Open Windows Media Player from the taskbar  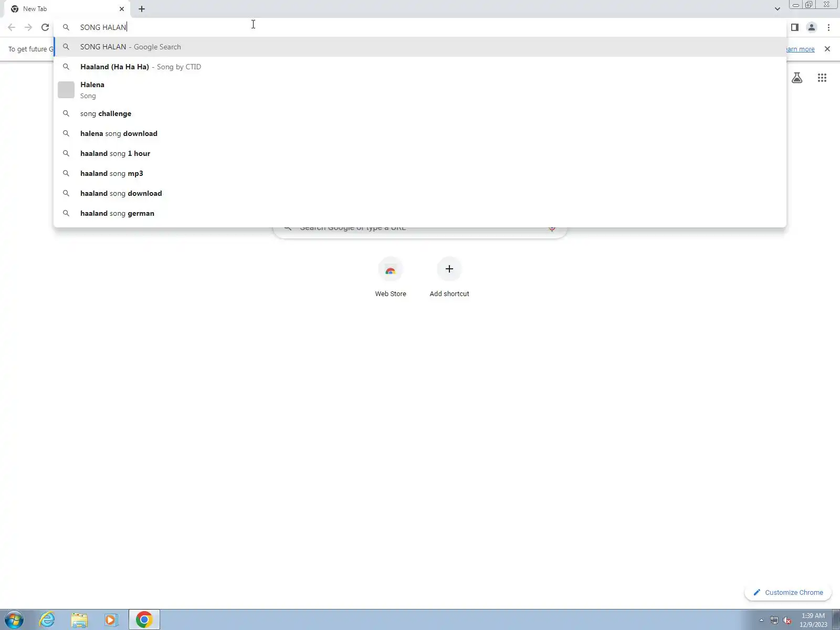click(111, 620)
